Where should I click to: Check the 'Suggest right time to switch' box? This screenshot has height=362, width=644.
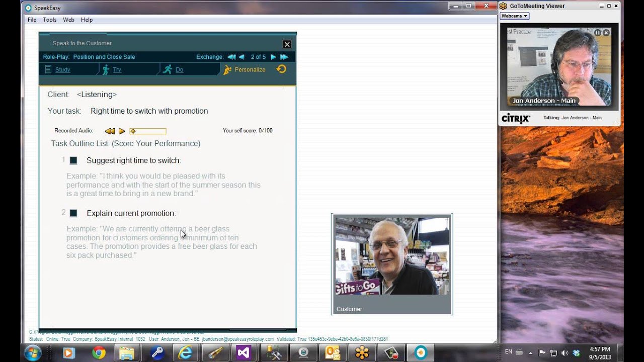coord(73,160)
